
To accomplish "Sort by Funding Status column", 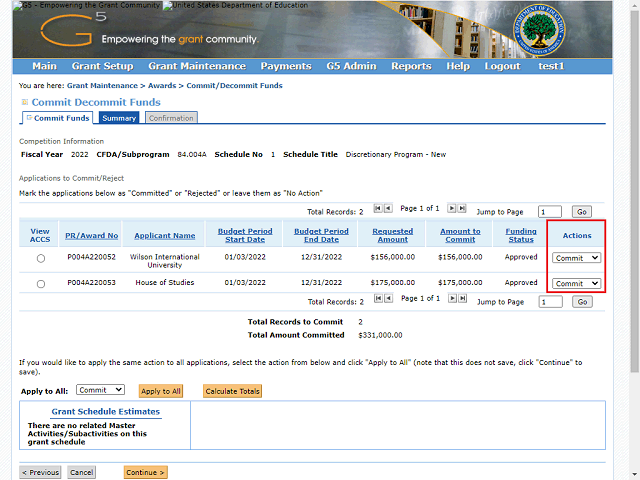I will pyautogui.click(x=521, y=235).
